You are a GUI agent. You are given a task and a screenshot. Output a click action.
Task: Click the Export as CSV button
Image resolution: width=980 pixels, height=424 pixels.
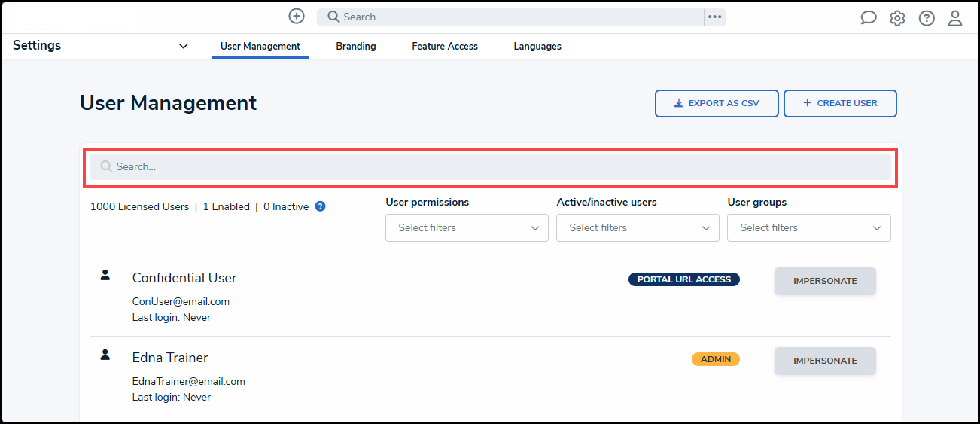point(717,103)
